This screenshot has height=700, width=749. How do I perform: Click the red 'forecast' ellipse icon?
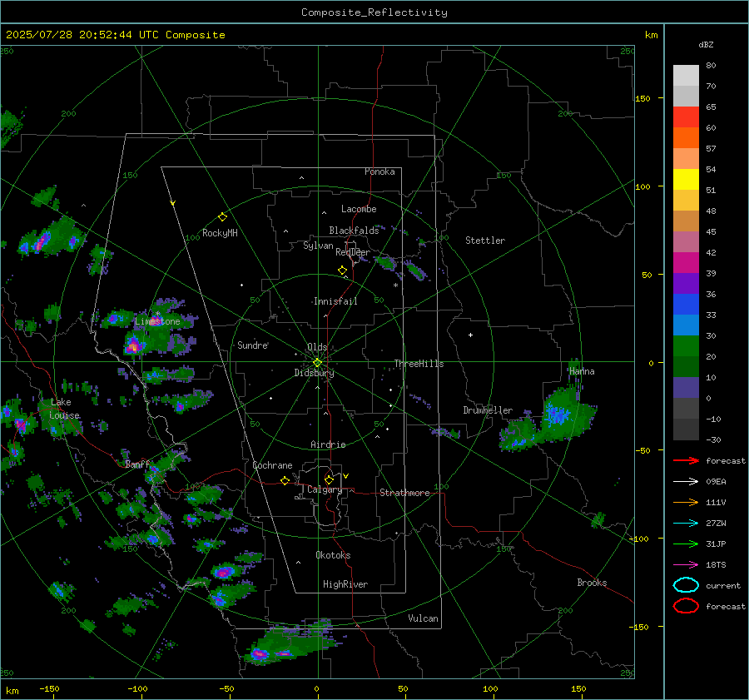[x=686, y=606]
